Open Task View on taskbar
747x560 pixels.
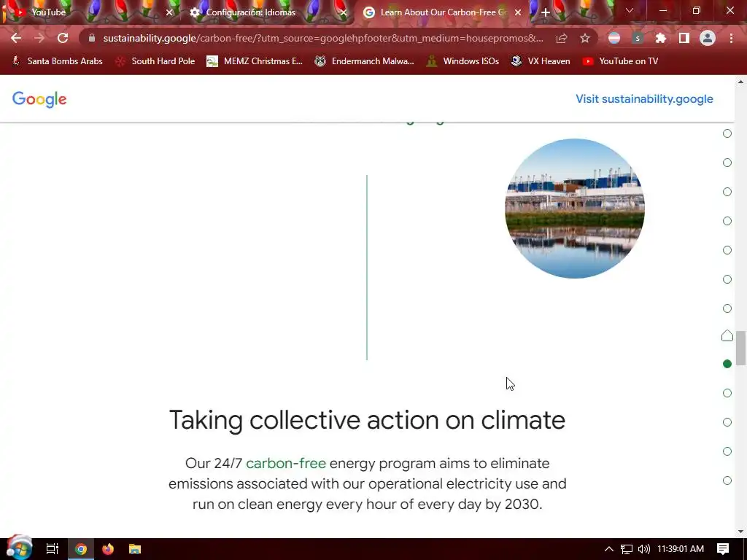(52, 549)
